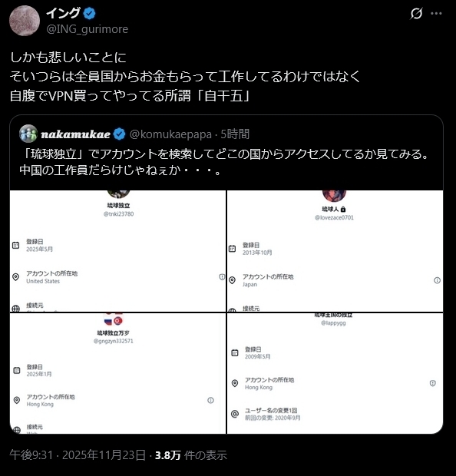The height and width of the screenshot is (476, 456).
Task: Open nakamukae's small profile avatar
Action: click(x=28, y=134)
